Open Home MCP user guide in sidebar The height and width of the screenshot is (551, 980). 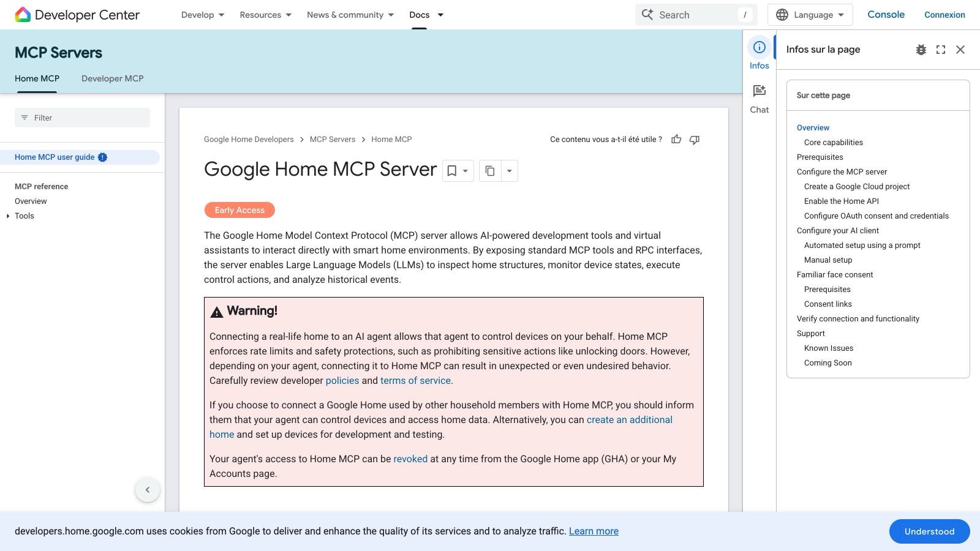55,157
